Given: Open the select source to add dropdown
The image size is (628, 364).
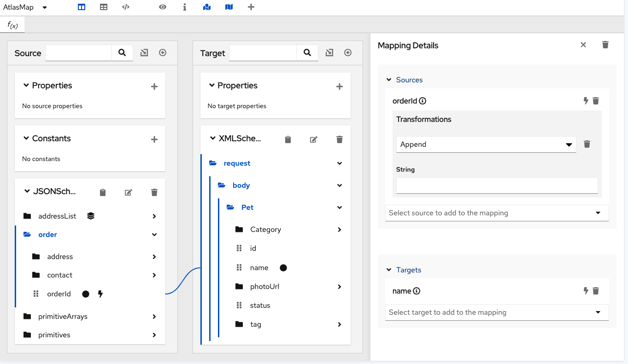Looking at the screenshot, I should [497, 213].
